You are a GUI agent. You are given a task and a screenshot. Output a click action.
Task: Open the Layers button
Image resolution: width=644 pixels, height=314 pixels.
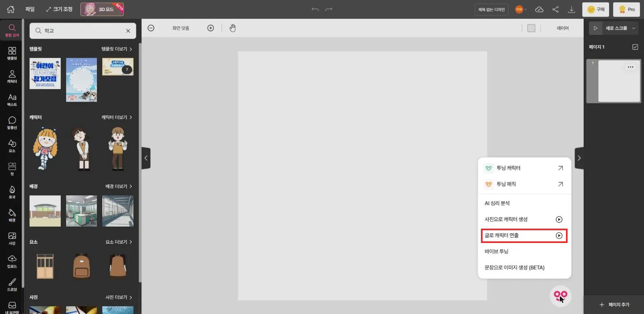(x=563, y=28)
